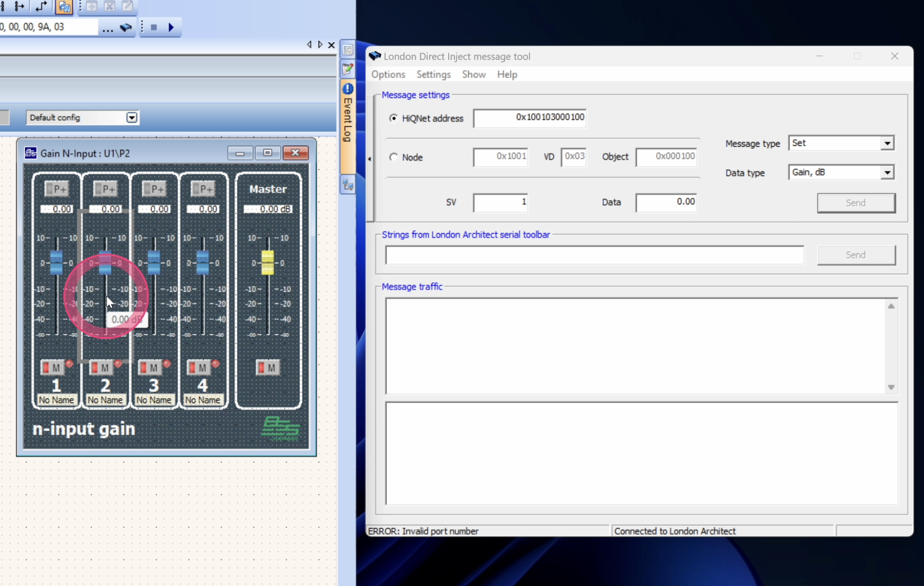Screen dimensions: 924x586
Task: Click the highlighted orange toolbar icon
Action: tap(64, 7)
